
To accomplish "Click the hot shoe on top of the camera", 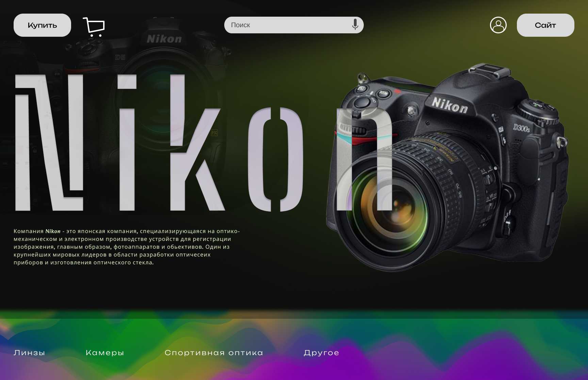I will (x=489, y=69).
